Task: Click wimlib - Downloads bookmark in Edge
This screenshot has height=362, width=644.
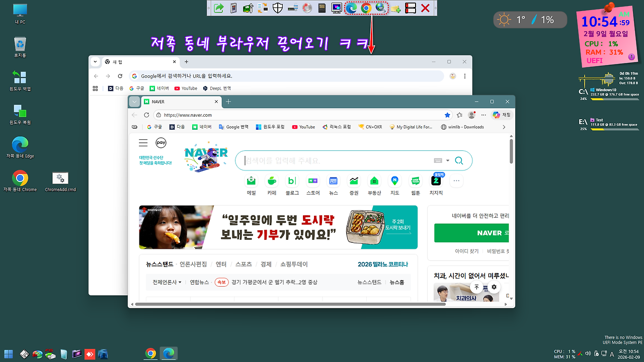Action: point(462,127)
